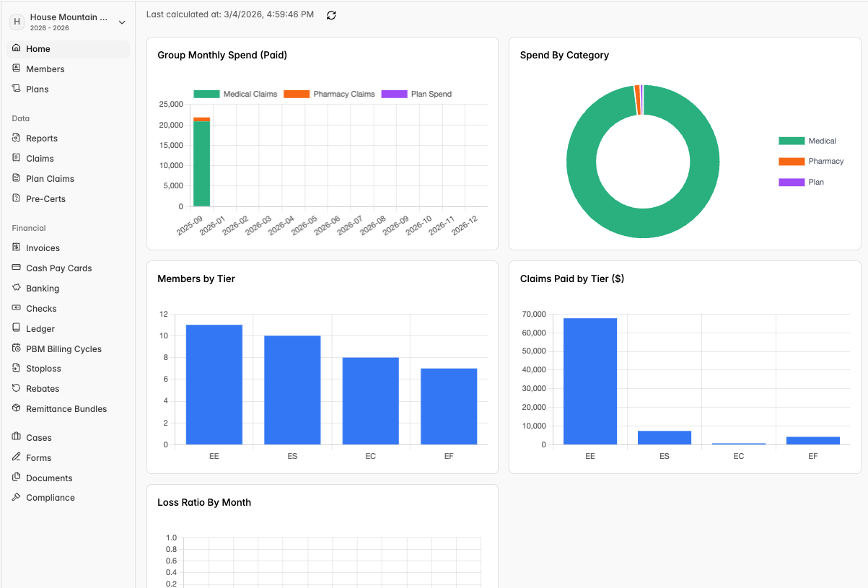
Task: Toggle Medical Claims series in the legend
Action: click(235, 94)
